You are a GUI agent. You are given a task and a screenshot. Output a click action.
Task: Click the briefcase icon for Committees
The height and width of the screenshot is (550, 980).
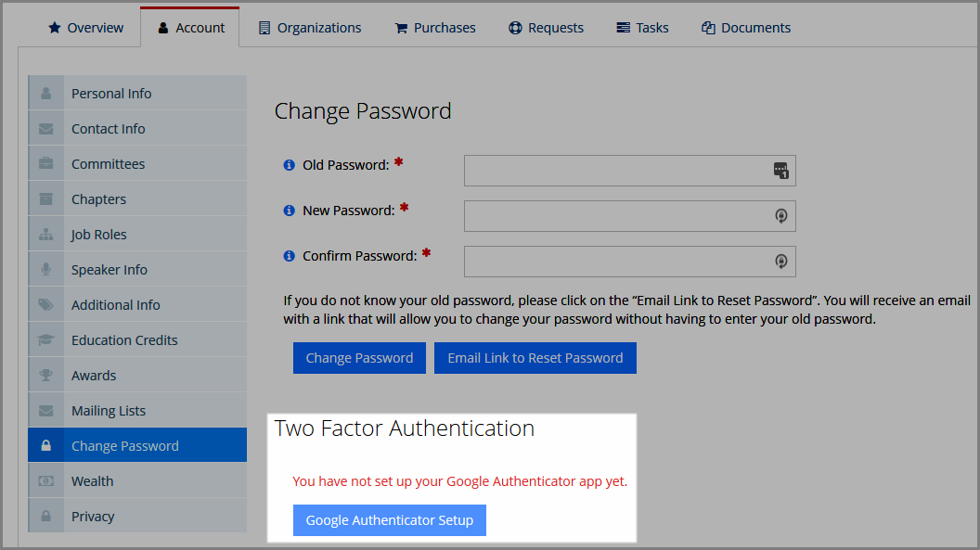pyautogui.click(x=45, y=163)
